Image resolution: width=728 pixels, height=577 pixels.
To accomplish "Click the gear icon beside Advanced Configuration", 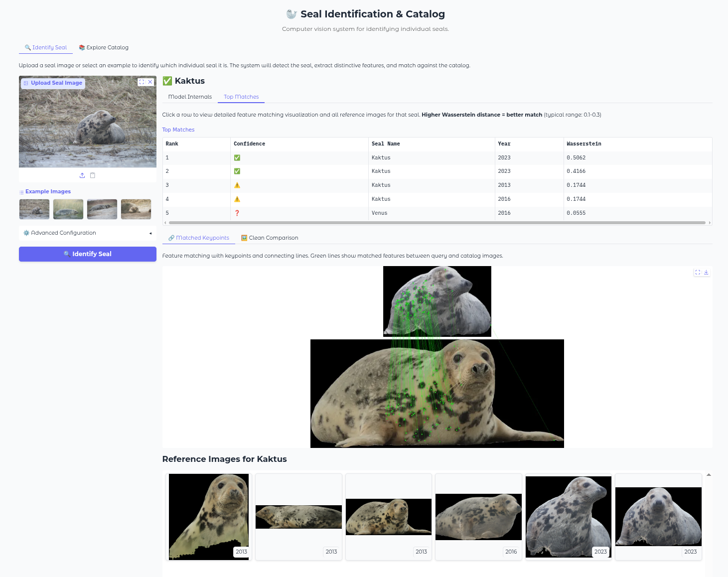I will tap(25, 233).
